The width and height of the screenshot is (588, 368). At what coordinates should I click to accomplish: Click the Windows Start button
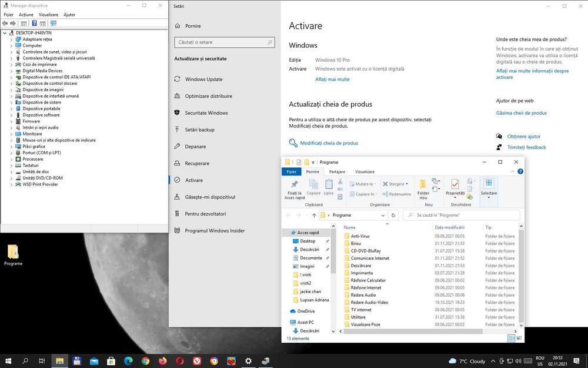point(8,361)
